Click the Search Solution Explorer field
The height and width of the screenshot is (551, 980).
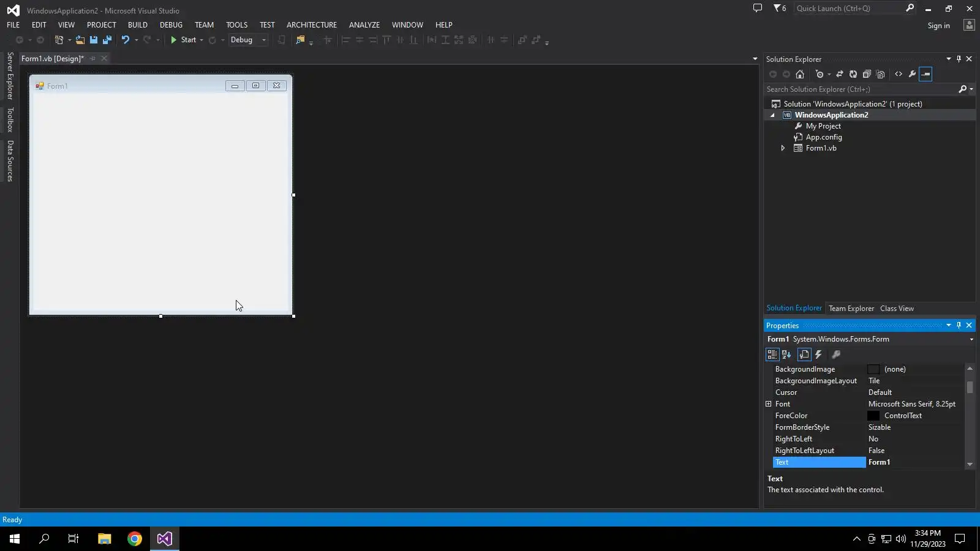(x=861, y=89)
